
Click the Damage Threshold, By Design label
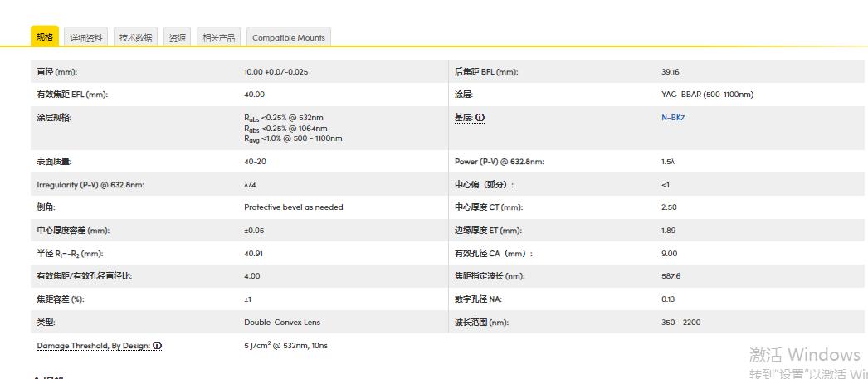pos(93,346)
